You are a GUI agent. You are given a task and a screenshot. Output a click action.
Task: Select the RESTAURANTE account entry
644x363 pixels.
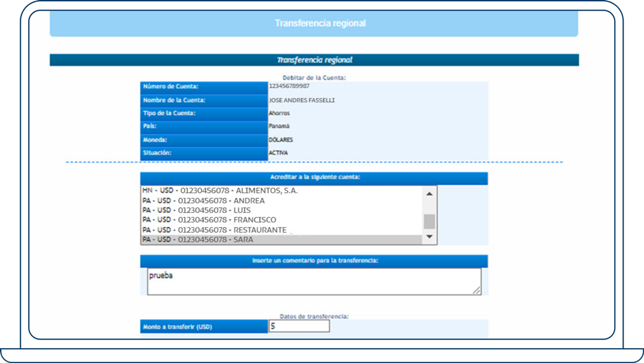point(233,229)
